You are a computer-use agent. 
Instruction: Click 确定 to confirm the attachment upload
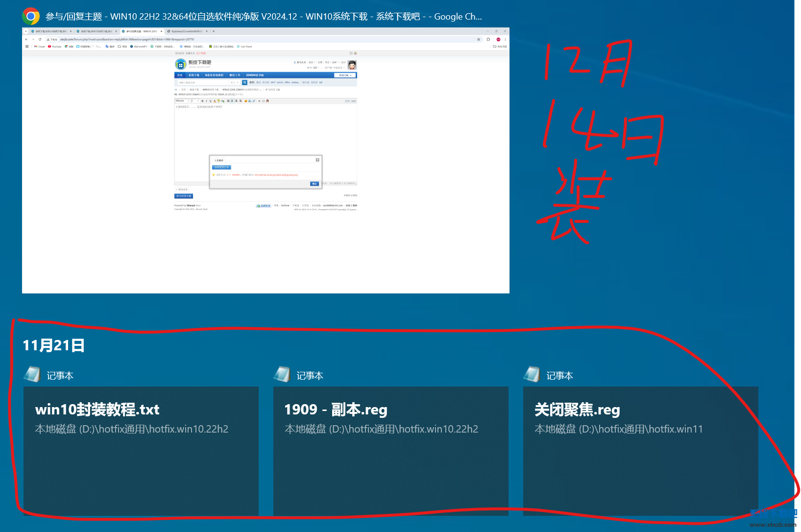[x=315, y=184]
